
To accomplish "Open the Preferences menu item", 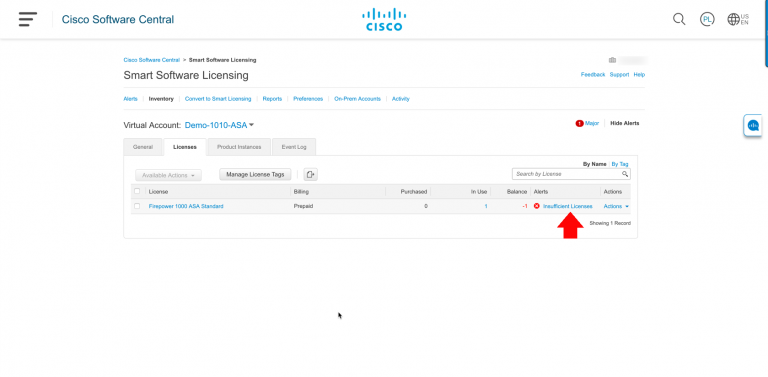I will click(x=308, y=98).
